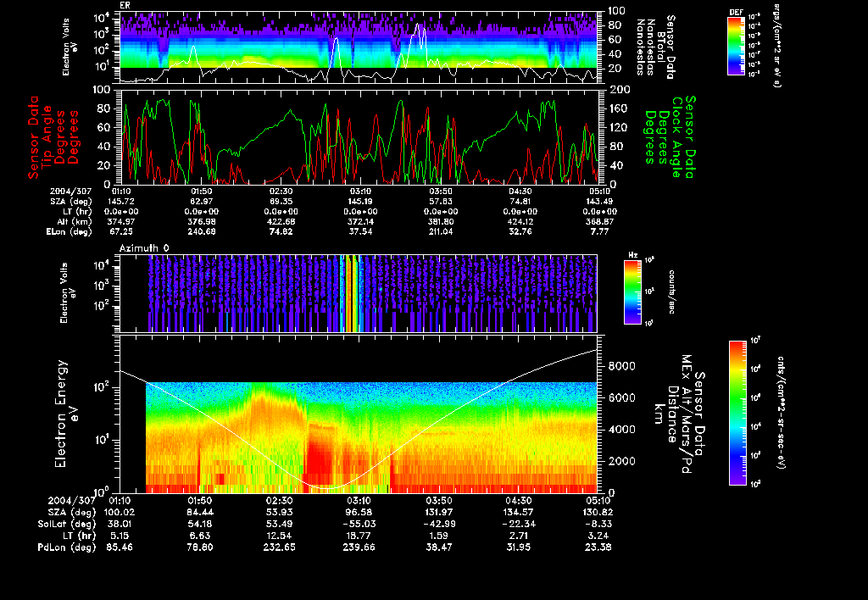Select local time value 18.77
The width and height of the screenshot is (868, 600).
[x=359, y=536]
